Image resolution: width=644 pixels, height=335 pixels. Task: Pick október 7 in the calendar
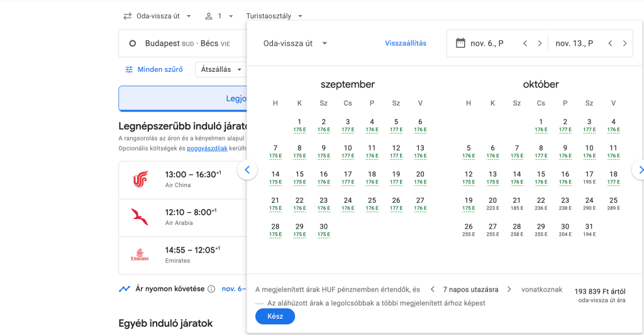(x=517, y=152)
